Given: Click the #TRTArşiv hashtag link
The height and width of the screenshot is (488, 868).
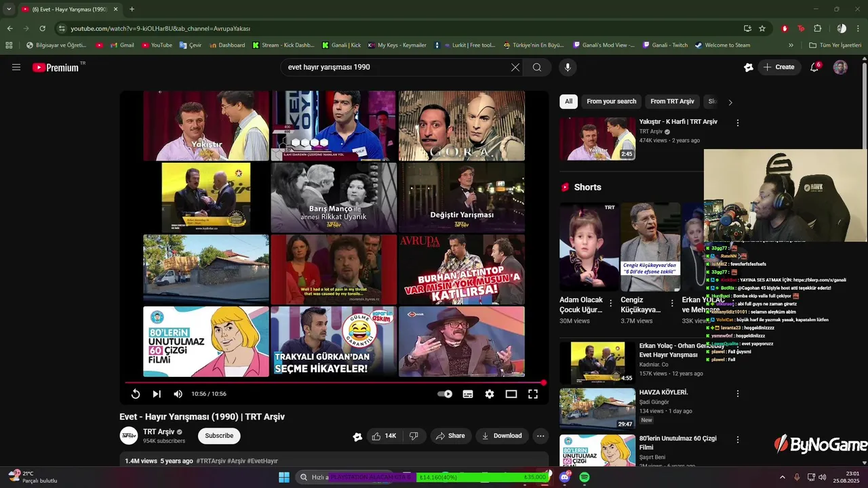Looking at the screenshot, I should point(211,461).
